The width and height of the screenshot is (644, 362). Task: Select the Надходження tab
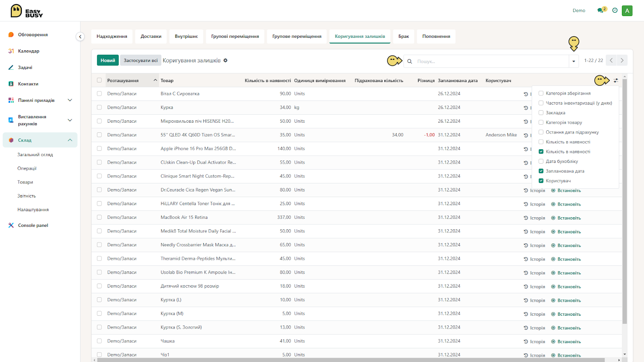coord(112,36)
